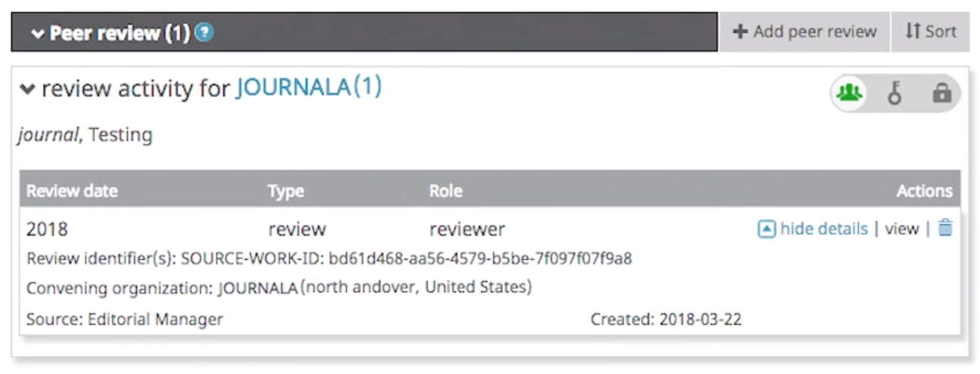Click Add peer review button
980x374 pixels.
[804, 32]
